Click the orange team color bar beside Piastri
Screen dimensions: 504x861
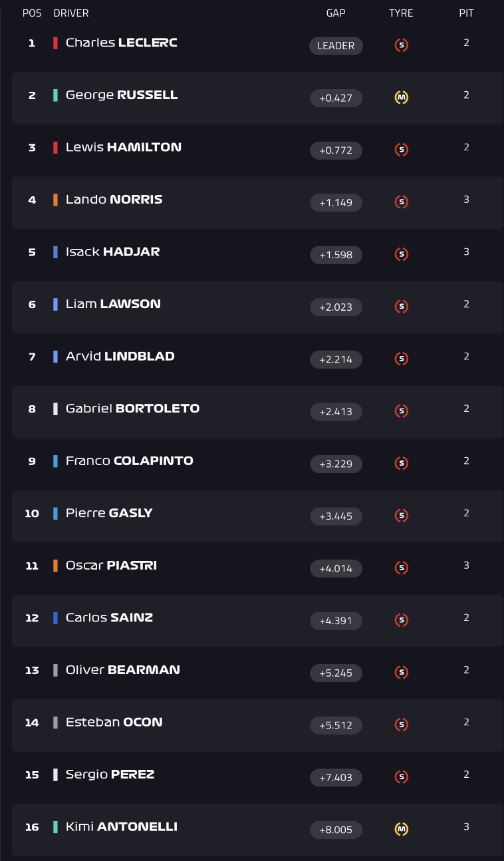click(x=56, y=566)
